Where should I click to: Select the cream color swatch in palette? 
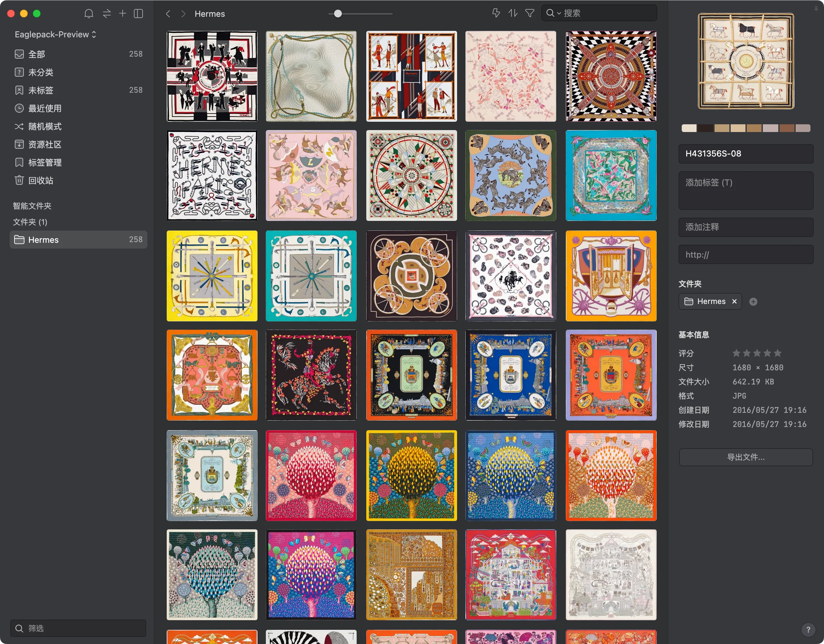(x=689, y=128)
